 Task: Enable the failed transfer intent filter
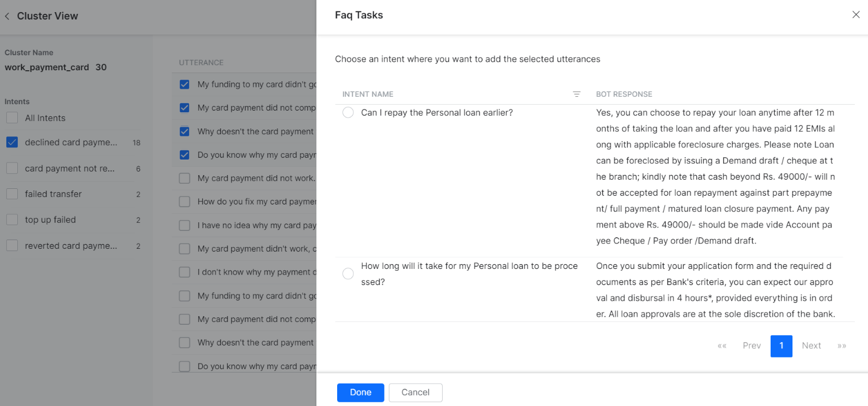(12, 194)
